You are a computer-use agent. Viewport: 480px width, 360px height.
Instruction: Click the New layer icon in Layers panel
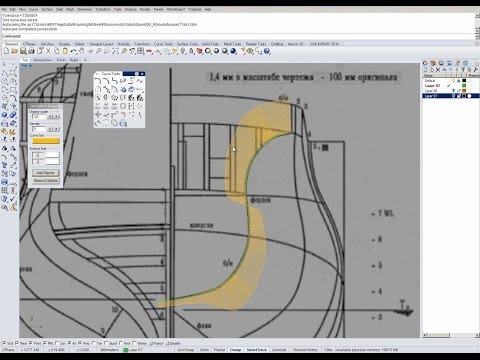coord(426,70)
